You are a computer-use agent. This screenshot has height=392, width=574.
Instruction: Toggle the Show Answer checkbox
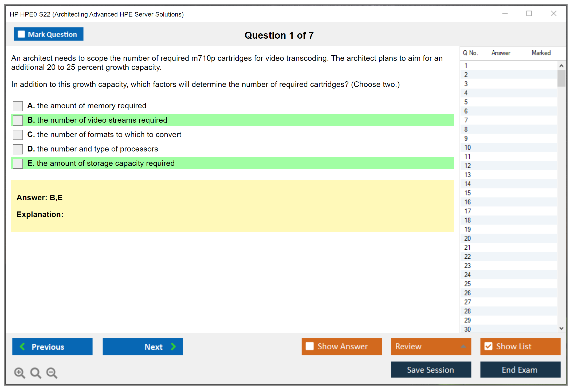pyautogui.click(x=310, y=346)
